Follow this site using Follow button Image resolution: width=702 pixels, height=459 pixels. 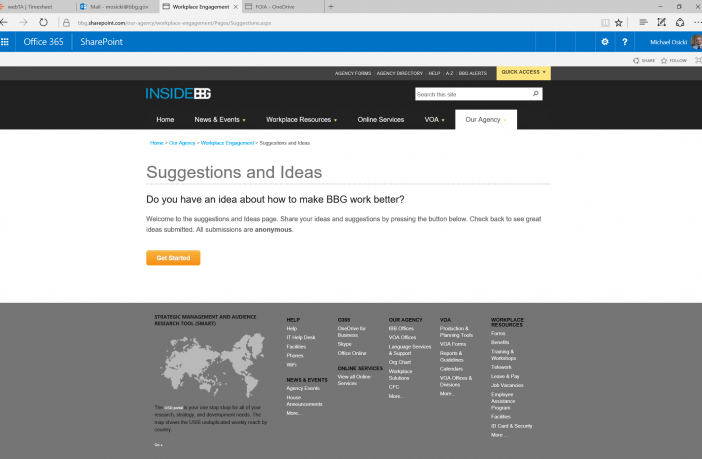click(674, 60)
